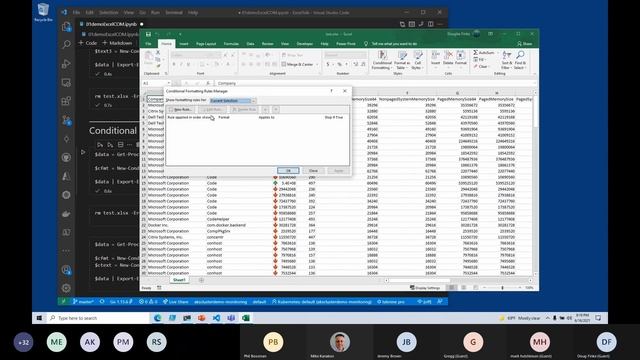640x360 pixels.
Task: Open the Page Layout tab in Excel
Action: tap(206, 44)
